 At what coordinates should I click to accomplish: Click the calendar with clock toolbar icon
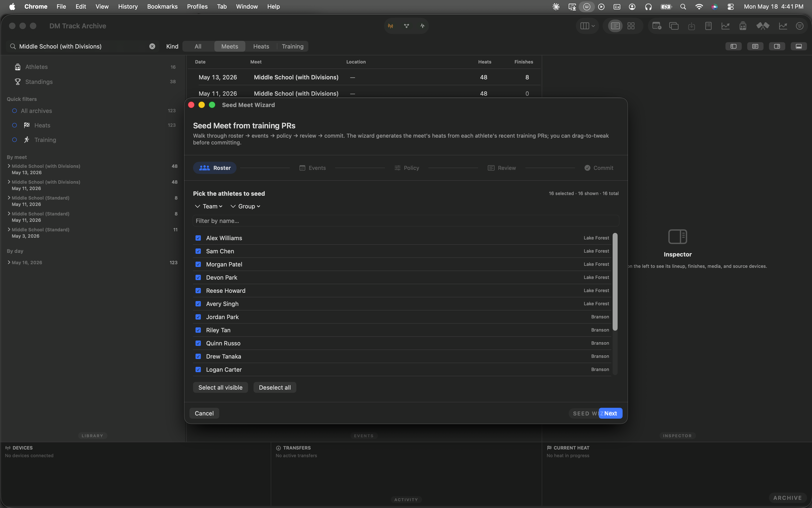[657, 26]
